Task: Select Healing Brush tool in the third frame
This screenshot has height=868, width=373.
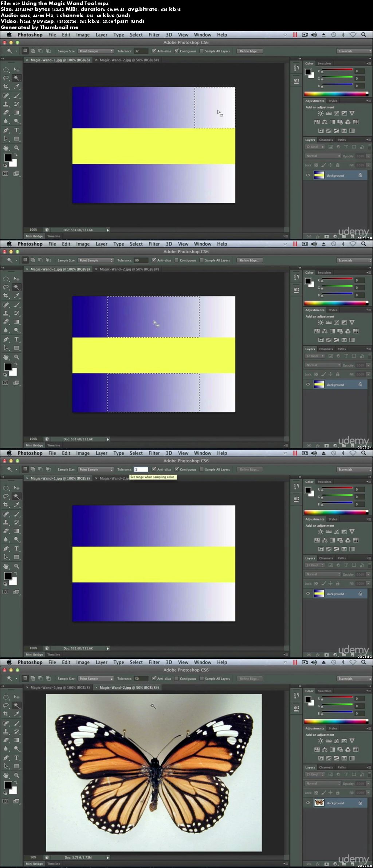Action: click(x=6, y=514)
